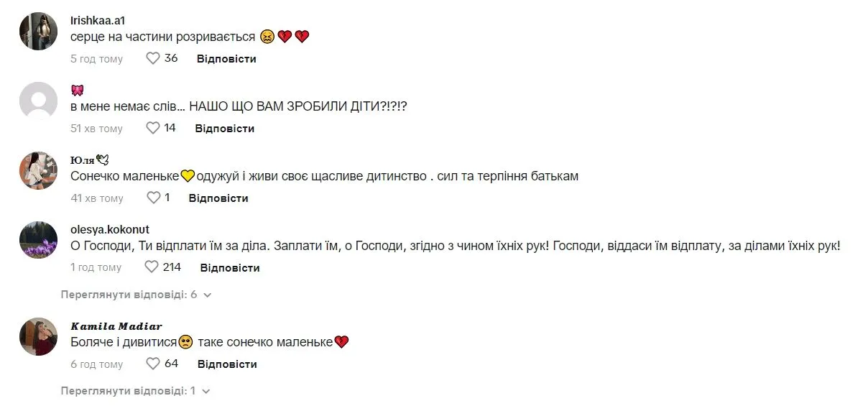Like Kamila Madiar's comment
Image resolution: width=868 pixels, height=411 pixels.
coord(153,364)
